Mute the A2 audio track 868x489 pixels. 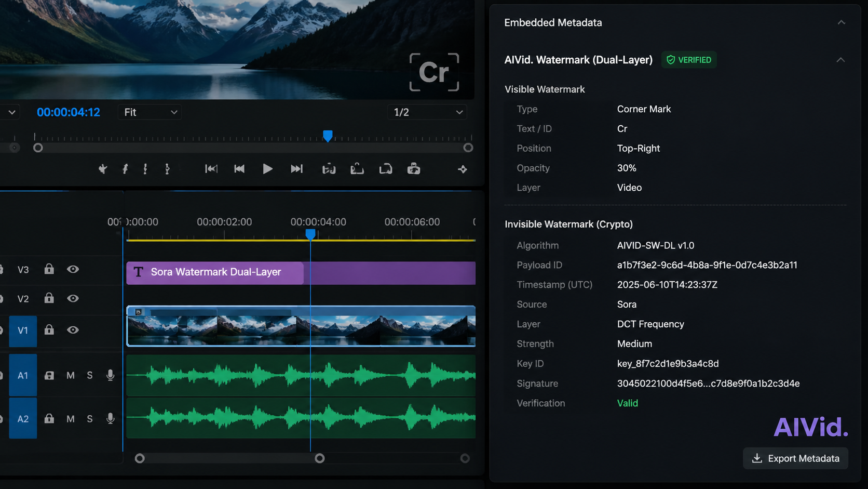pyautogui.click(x=71, y=419)
